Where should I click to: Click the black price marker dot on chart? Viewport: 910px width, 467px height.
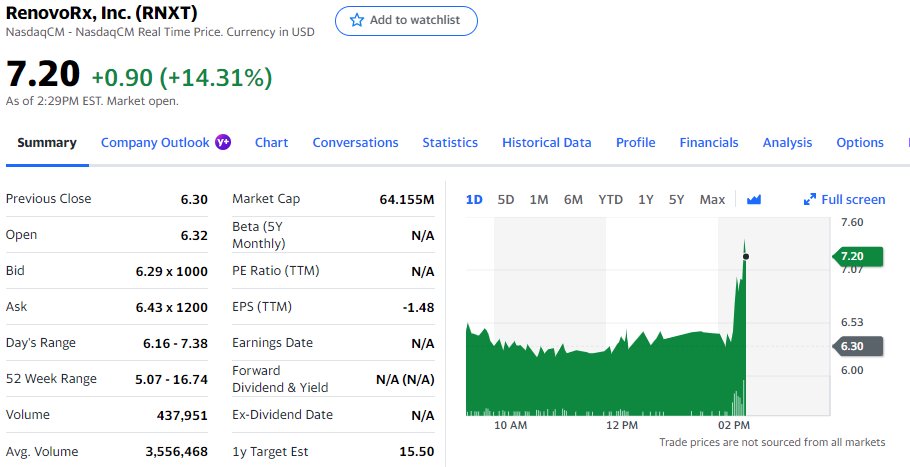click(746, 256)
